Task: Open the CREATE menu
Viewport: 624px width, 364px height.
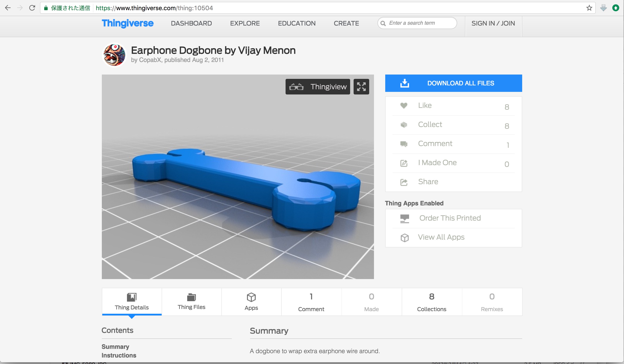Action: point(346,23)
